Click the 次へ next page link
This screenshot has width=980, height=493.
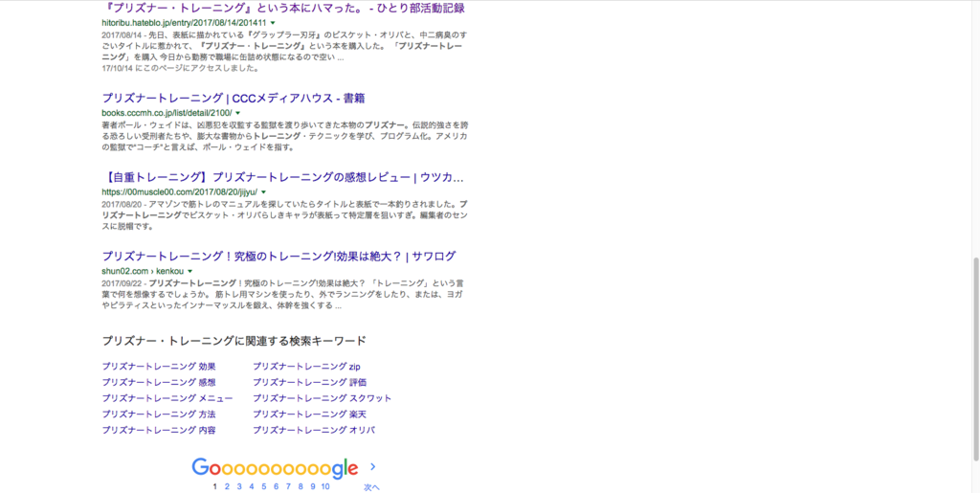tap(372, 486)
